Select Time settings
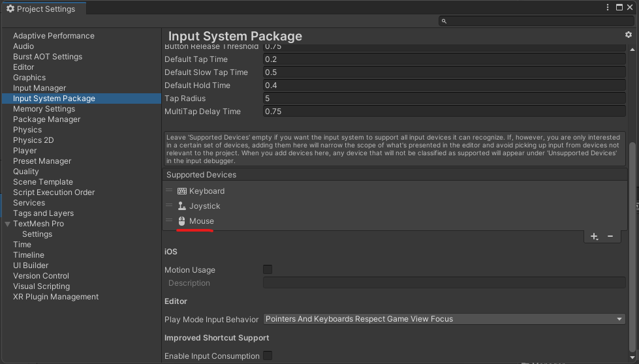 pos(22,245)
